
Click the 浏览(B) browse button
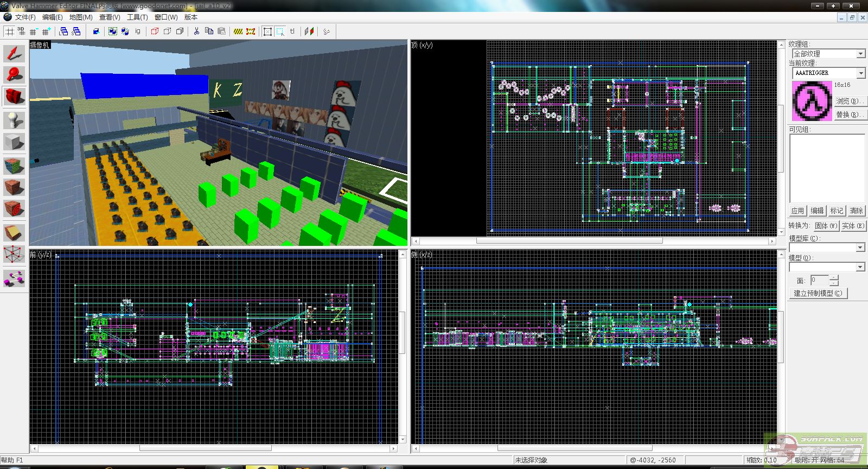pos(849,101)
